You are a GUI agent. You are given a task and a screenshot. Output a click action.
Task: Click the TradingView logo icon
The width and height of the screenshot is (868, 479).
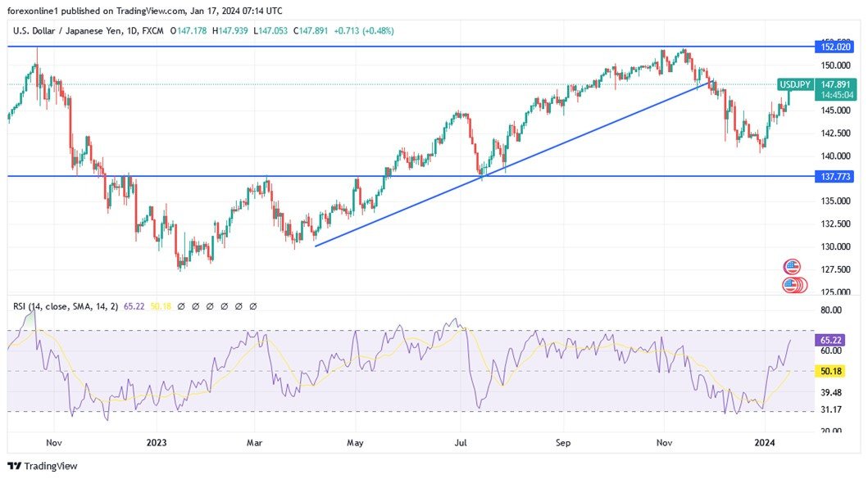click(x=13, y=464)
